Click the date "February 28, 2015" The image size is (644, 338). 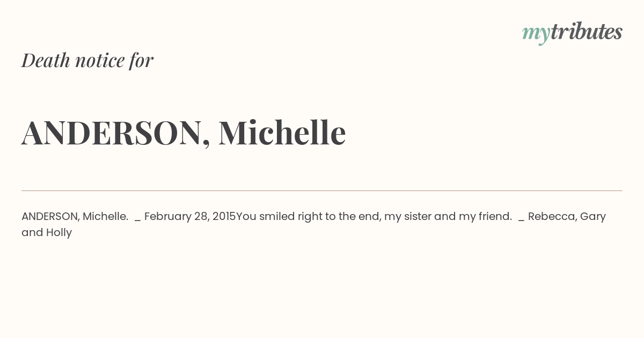(x=190, y=217)
